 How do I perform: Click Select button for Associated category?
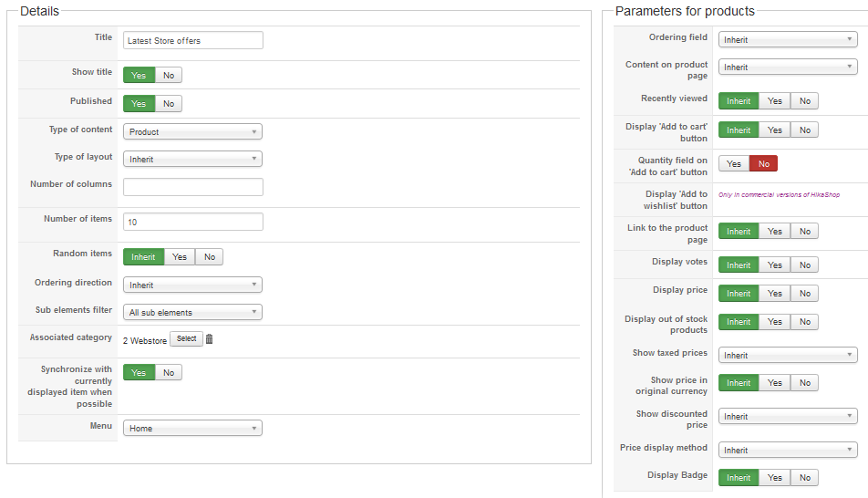pos(186,339)
